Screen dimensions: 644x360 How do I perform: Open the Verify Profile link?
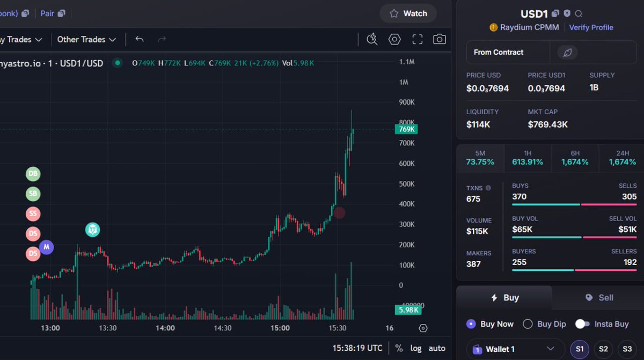pos(591,27)
